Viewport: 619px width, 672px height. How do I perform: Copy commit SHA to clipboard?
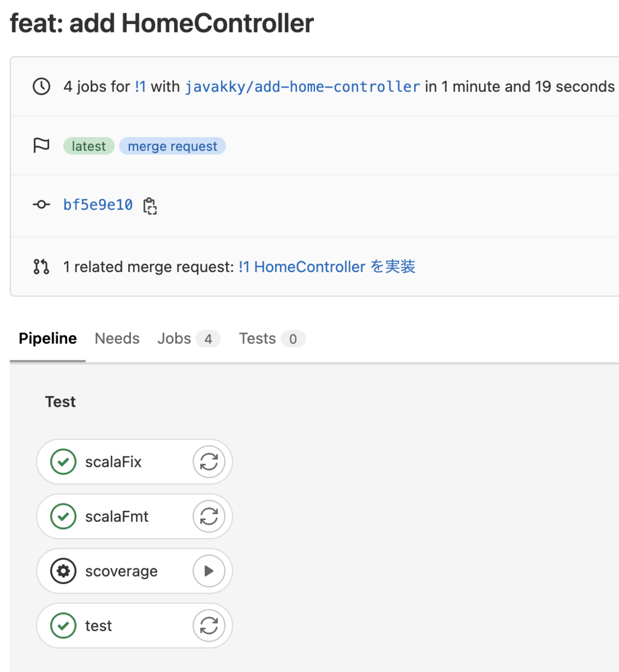pyautogui.click(x=149, y=206)
